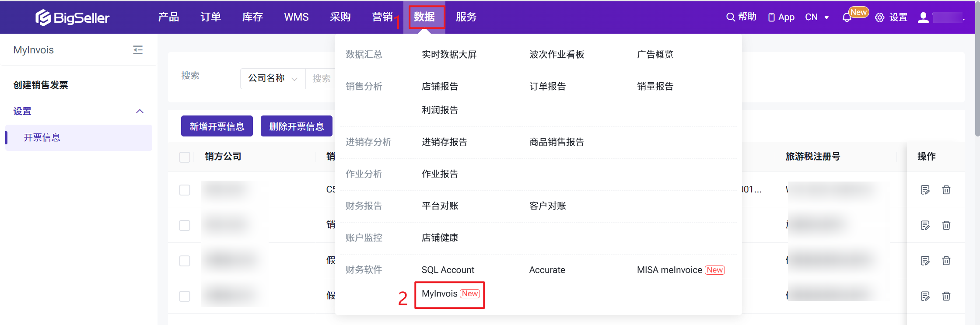Open the settings gear icon
The width and height of the screenshot is (980, 325).
[879, 17]
